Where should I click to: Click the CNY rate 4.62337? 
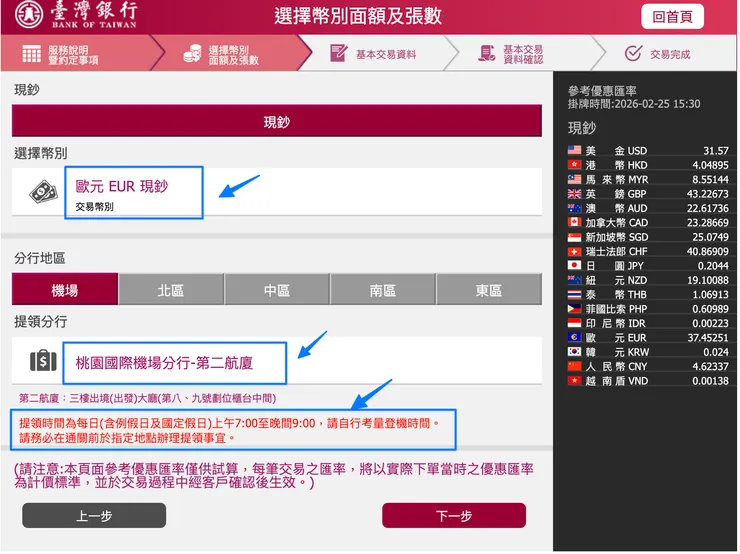pyautogui.click(x=710, y=367)
